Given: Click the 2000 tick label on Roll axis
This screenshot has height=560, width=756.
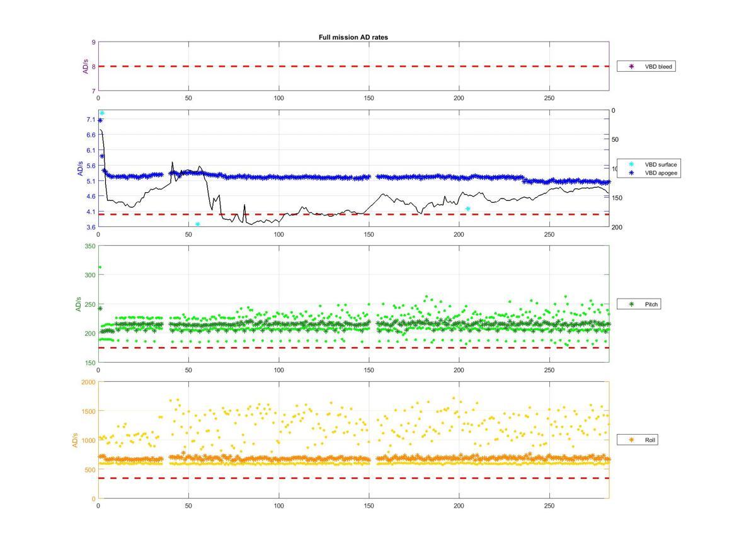Looking at the screenshot, I should point(89,382).
